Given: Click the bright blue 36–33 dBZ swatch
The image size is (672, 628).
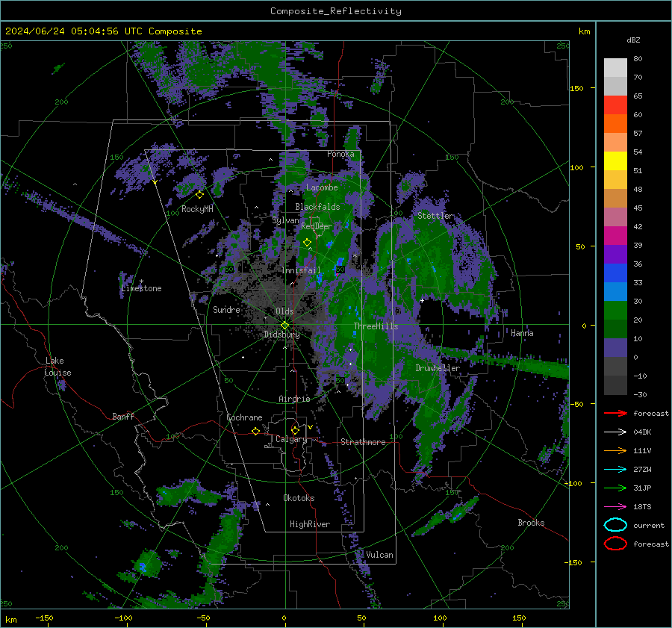Looking at the screenshot, I should click(x=615, y=273).
